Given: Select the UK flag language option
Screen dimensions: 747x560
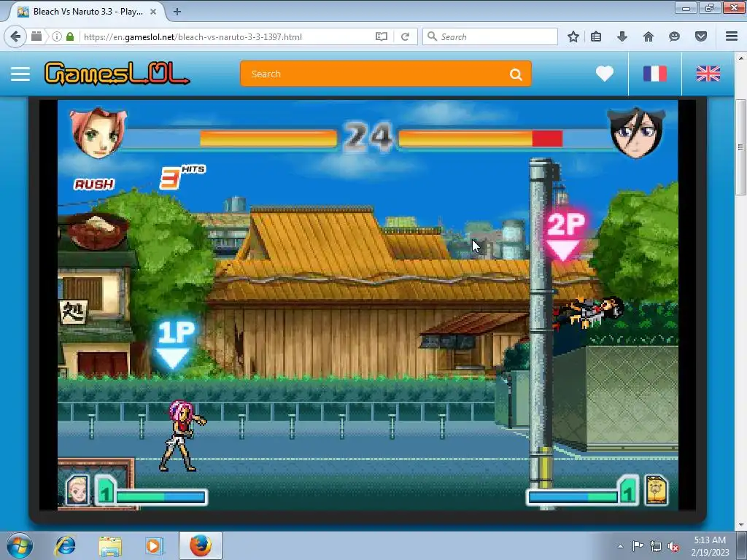Looking at the screenshot, I should pos(708,74).
